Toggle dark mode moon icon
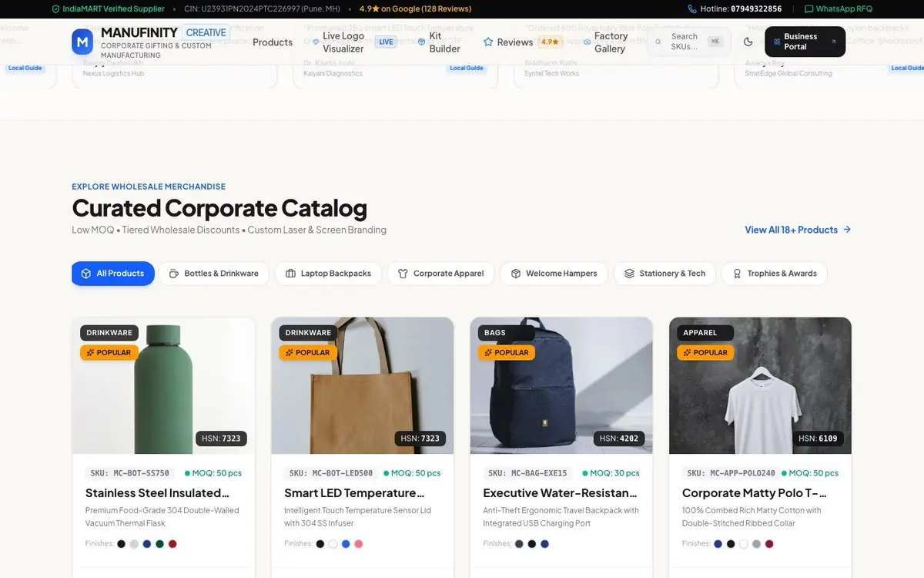Viewport: 924px width, 578px height. pos(748,42)
